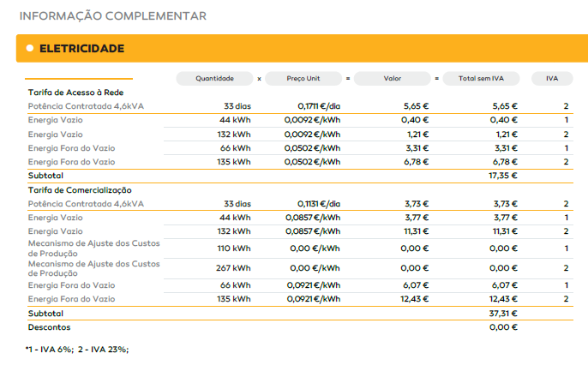Select the IVA column header pill
This screenshot has height=365, width=588.
click(552, 78)
